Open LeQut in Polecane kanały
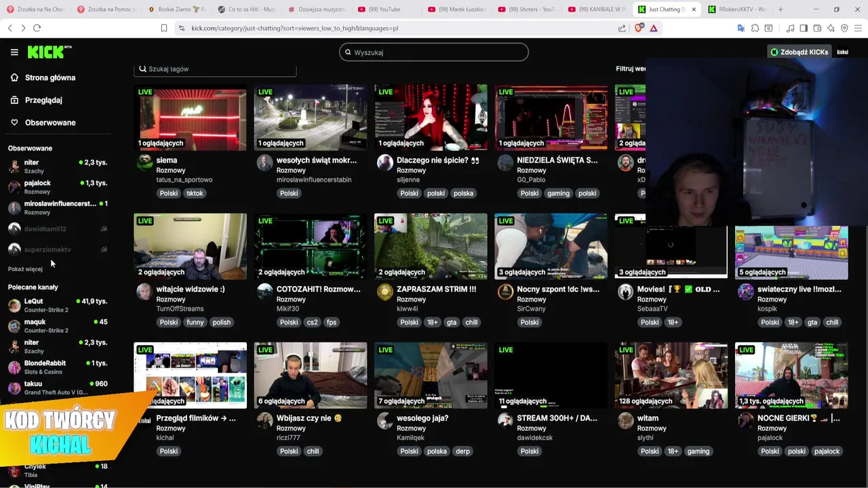 (58, 305)
